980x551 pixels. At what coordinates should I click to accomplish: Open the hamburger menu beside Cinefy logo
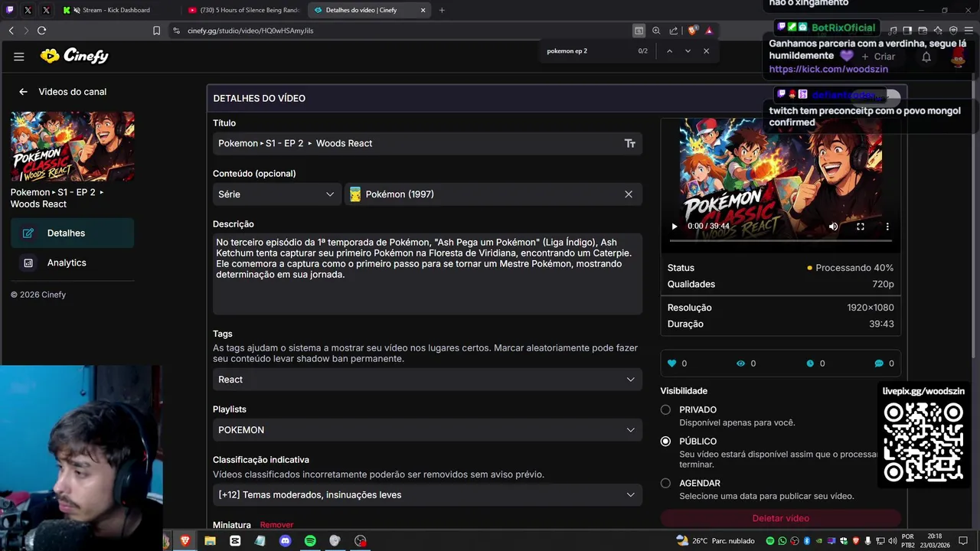click(x=19, y=57)
